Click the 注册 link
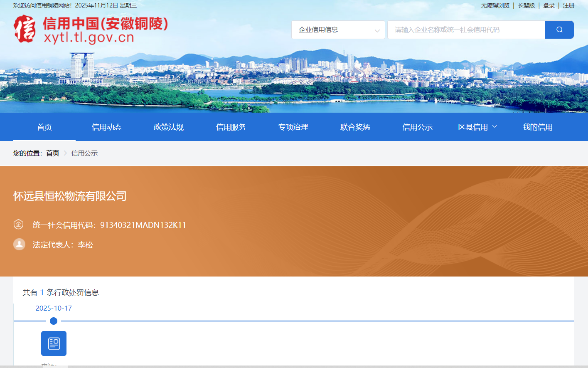588x368 pixels. (568, 5)
